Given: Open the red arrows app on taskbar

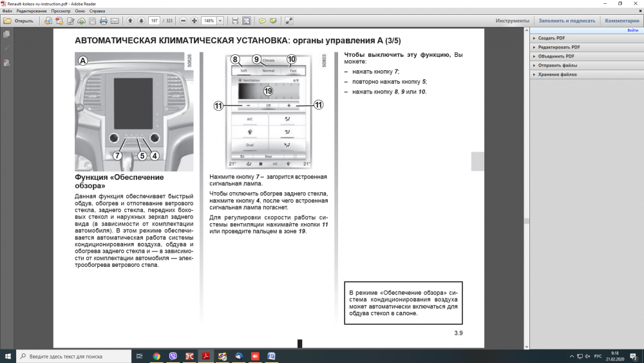Looking at the screenshot, I should point(255,356).
